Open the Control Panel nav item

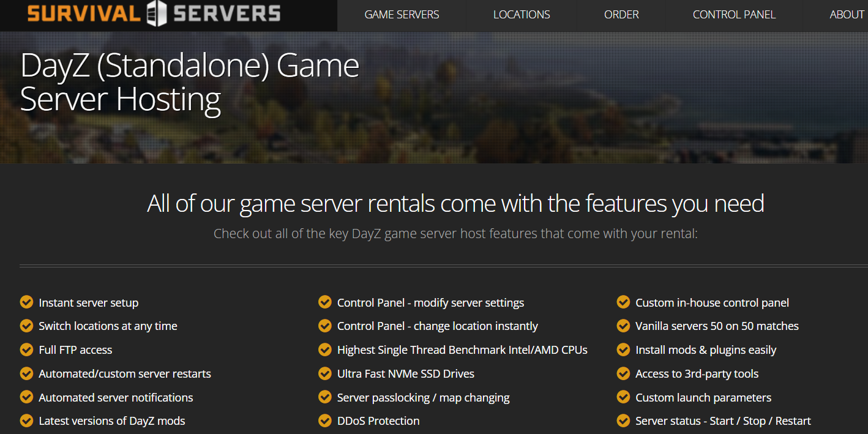click(734, 15)
